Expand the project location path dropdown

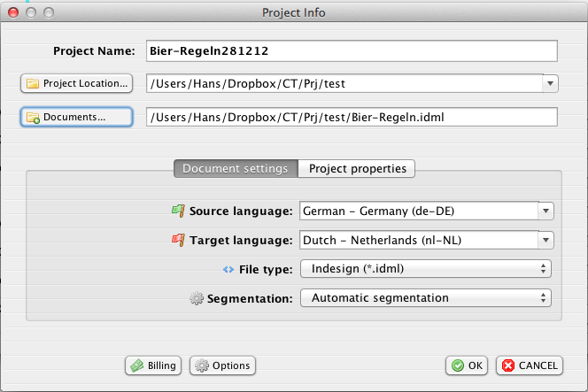[x=550, y=83]
